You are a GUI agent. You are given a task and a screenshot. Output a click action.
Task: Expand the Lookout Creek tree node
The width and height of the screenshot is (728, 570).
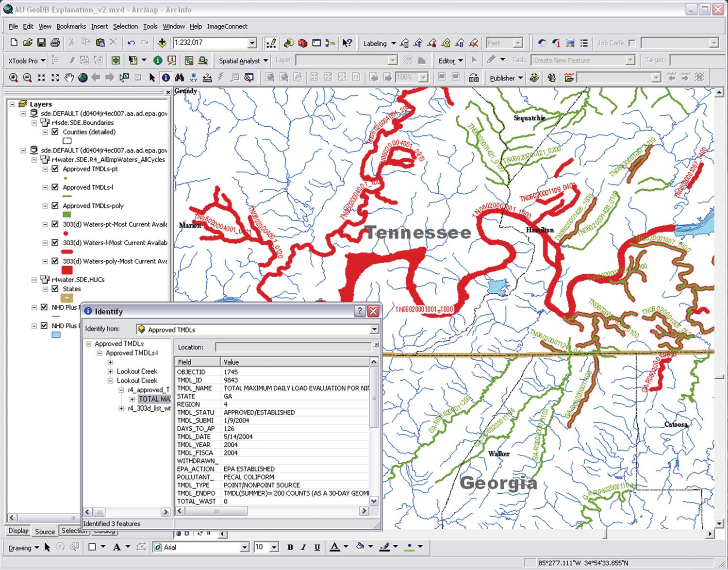(x=111, y=371)
